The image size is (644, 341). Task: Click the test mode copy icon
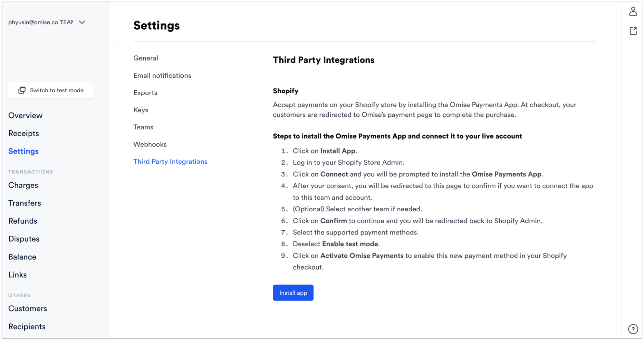(x=22, y=90)
